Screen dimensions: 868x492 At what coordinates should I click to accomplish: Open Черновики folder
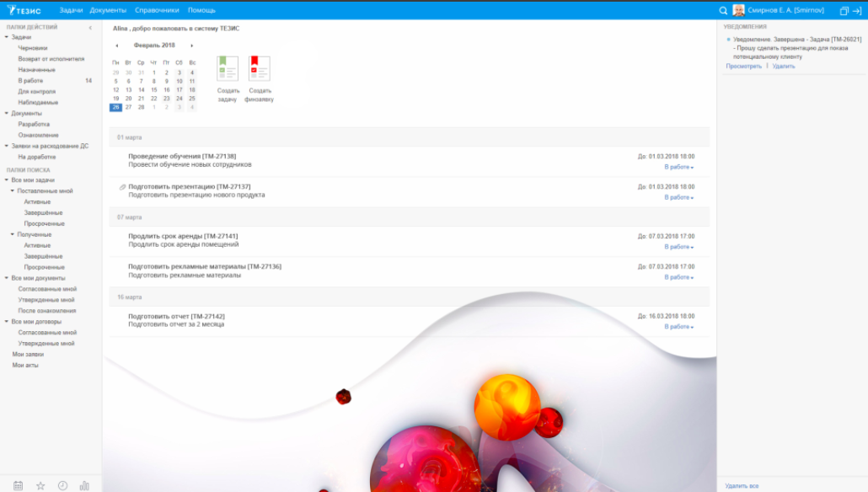[33, 48]
